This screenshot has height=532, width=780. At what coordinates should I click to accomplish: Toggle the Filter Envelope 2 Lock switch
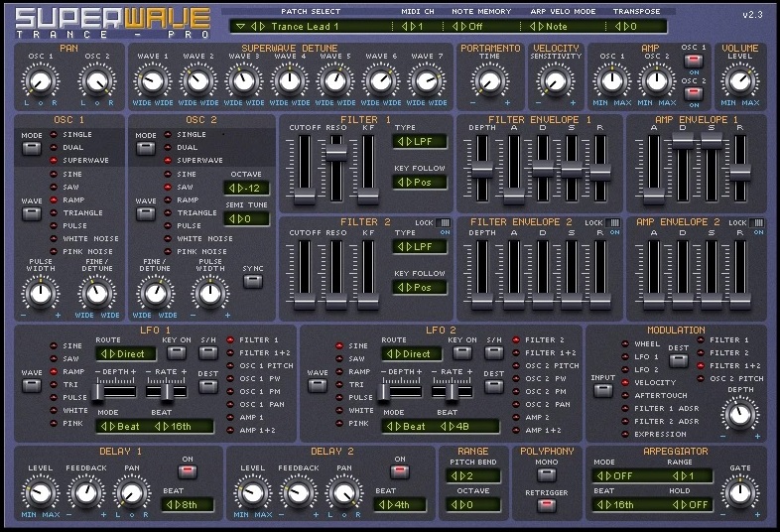(613, 223)
